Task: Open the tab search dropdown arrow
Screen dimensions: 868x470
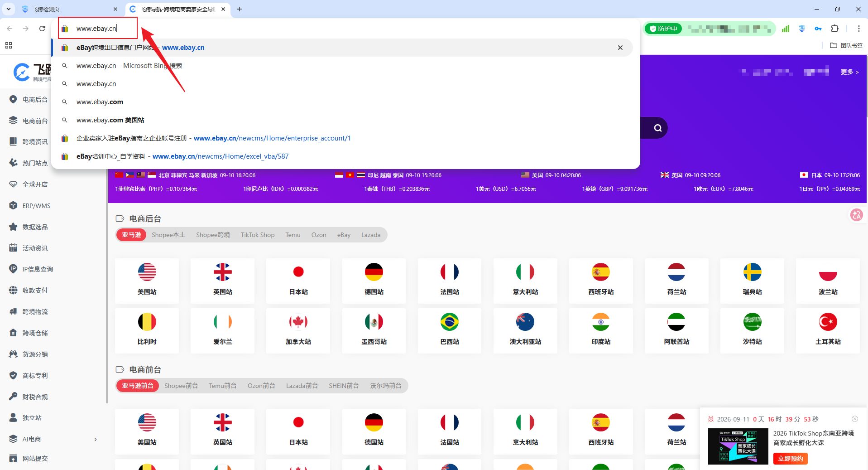Action: point(9,9)
